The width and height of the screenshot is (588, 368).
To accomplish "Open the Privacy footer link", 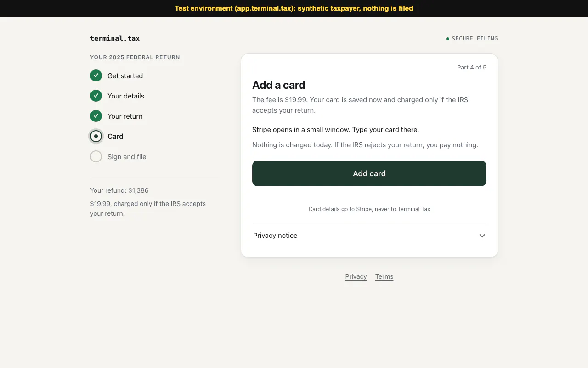I will [356, 276].
